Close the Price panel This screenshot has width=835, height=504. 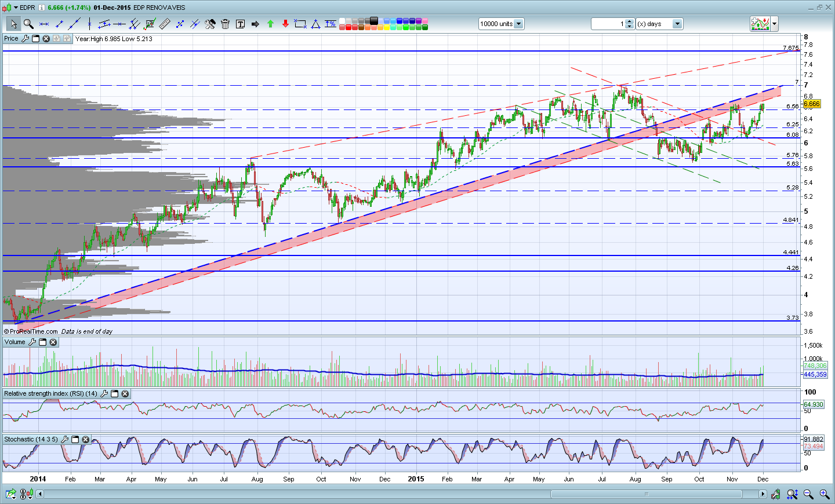pyautogui.click(x=46, y=39)
